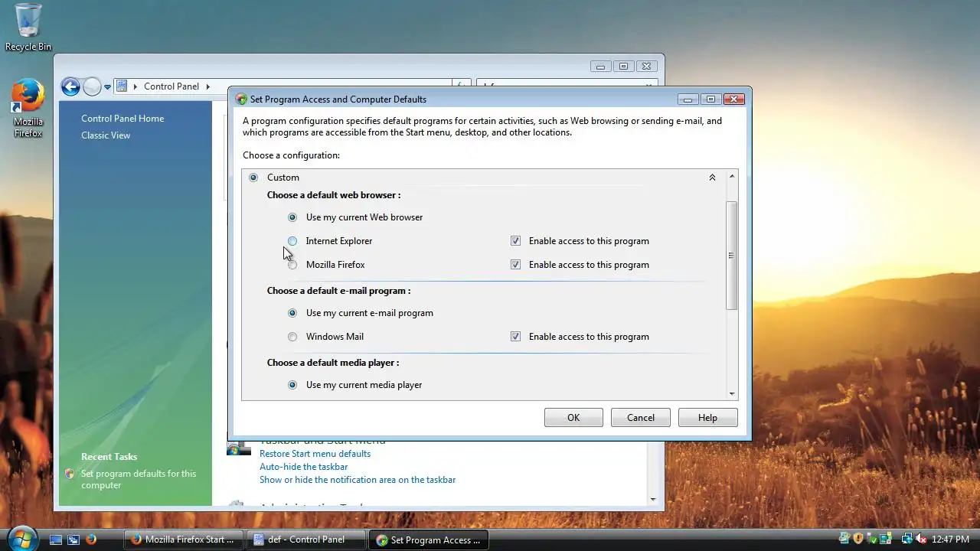
Task: Click the dialog's title bar program icon
Action: [x=241, y=99]
